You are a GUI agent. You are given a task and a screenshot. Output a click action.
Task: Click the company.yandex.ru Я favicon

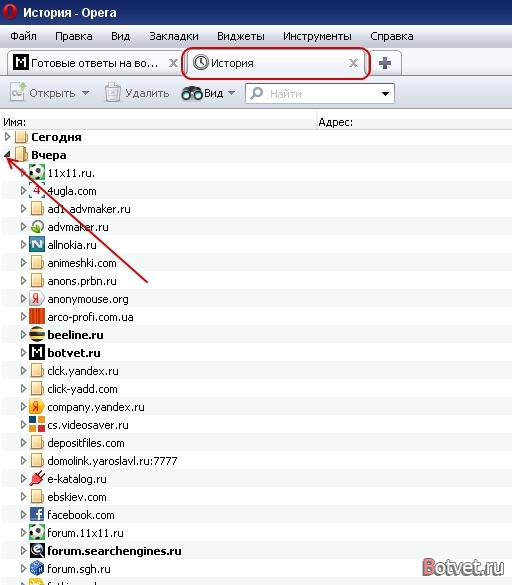point(37,406)
